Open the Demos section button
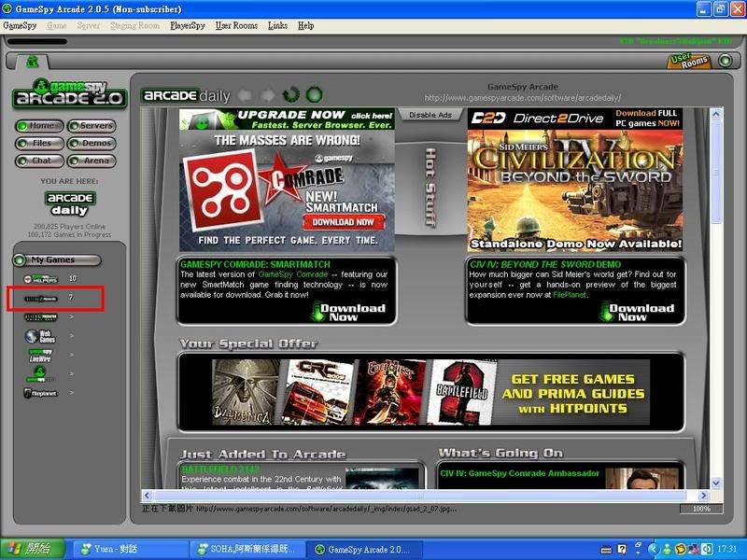Screen dimensions: 747x560 tap(91, 144)
